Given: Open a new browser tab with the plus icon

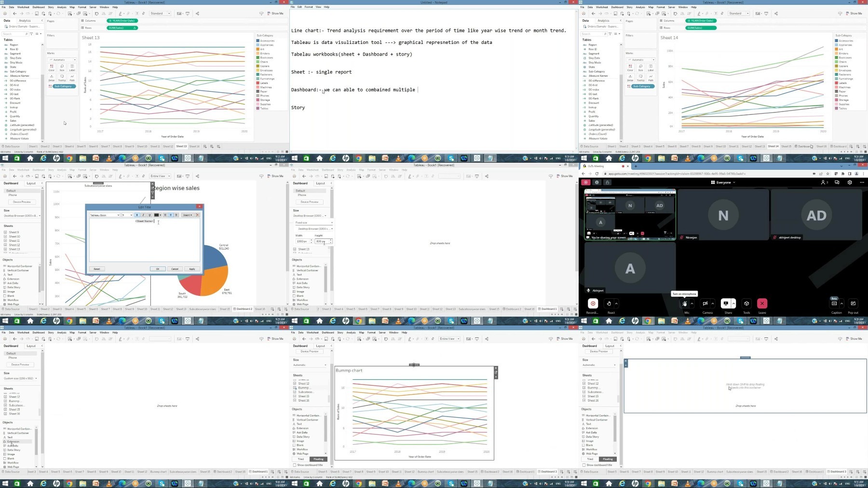Looking at the screenshot, I should pyautogui.click(x=636, y=166).
